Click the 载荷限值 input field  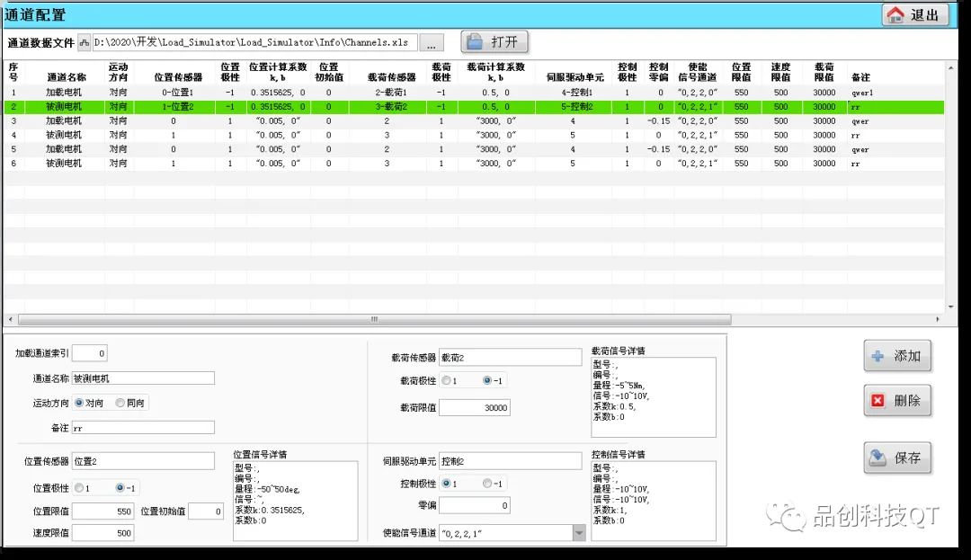click(475, 407)
